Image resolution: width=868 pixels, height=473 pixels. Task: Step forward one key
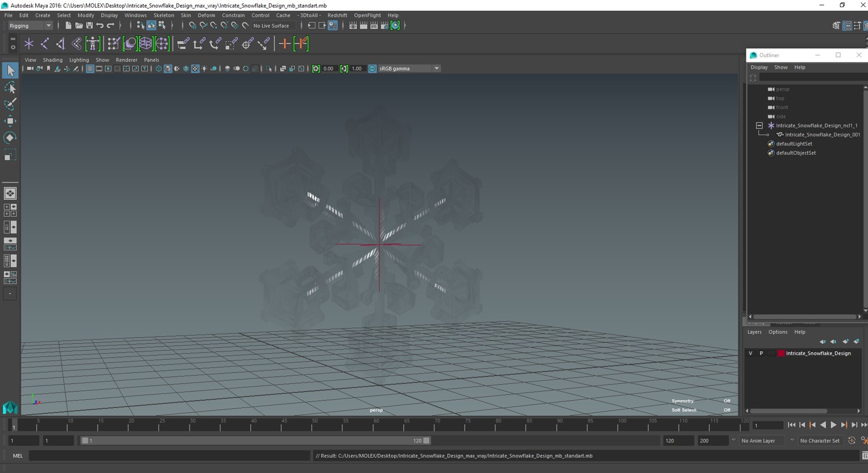pos(844,425)
